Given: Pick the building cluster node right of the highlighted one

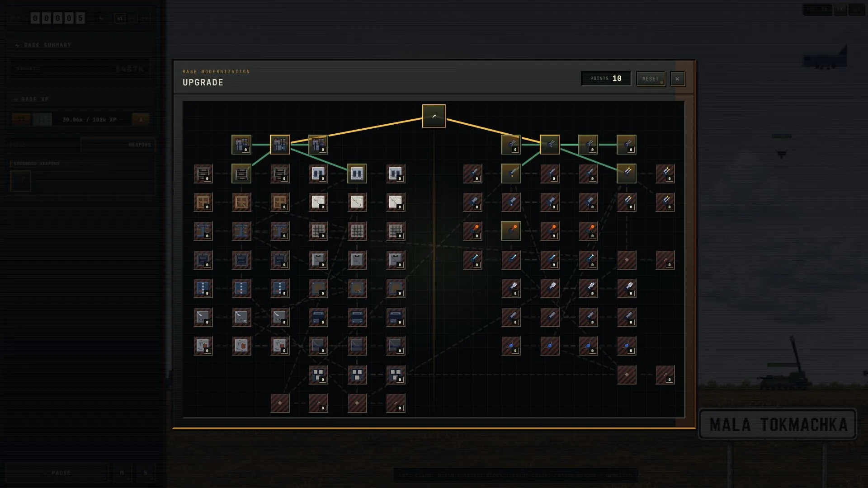Looking at the screenshot, I should (x=318, y=145).
